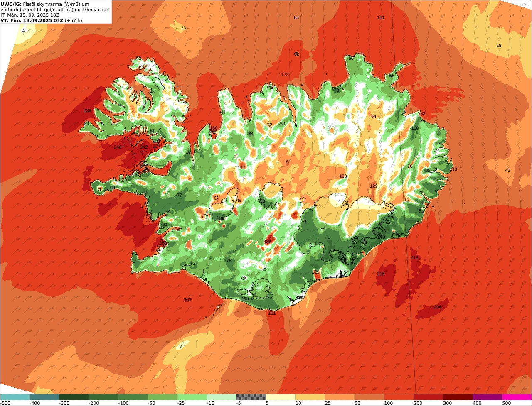Click the '206' value in southeast sea
532x406 pixels.
click(438, 307)
